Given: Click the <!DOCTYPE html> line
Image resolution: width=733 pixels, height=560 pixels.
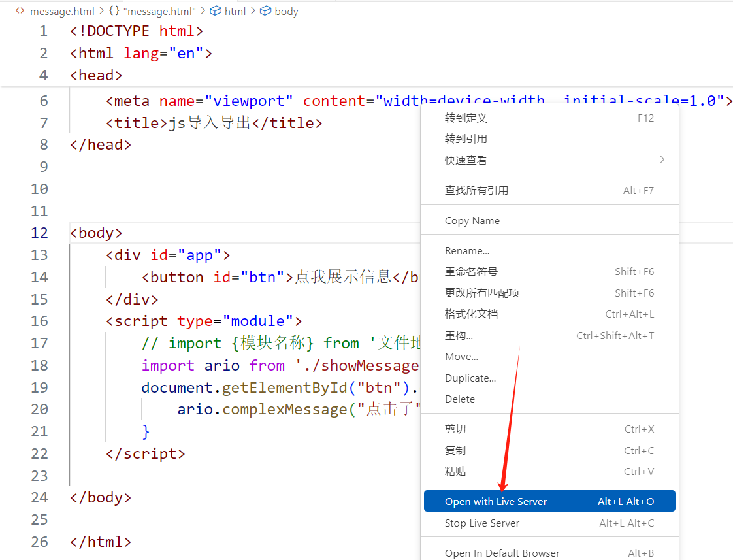Looking at the screenshot, I should (x=137, y=31).
